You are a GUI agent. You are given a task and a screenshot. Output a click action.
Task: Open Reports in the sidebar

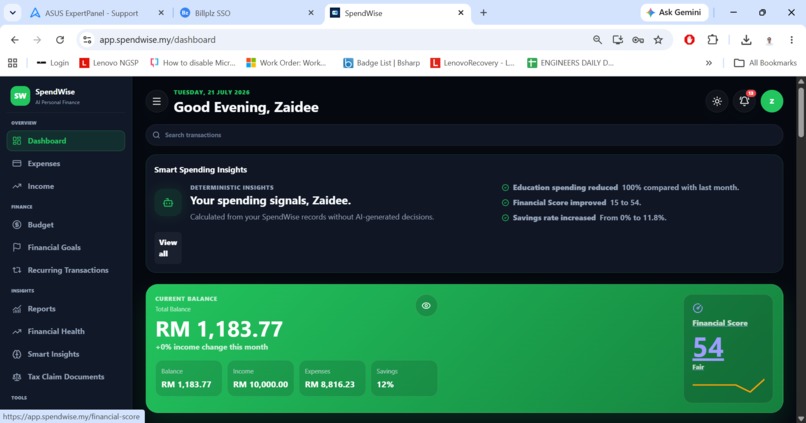pos(66,309)
